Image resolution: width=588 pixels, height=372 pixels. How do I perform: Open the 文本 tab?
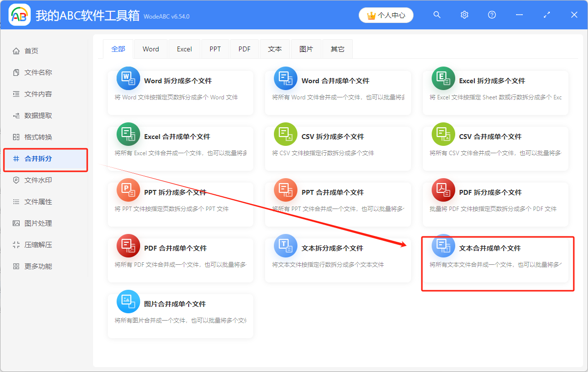tap(275, 48)
